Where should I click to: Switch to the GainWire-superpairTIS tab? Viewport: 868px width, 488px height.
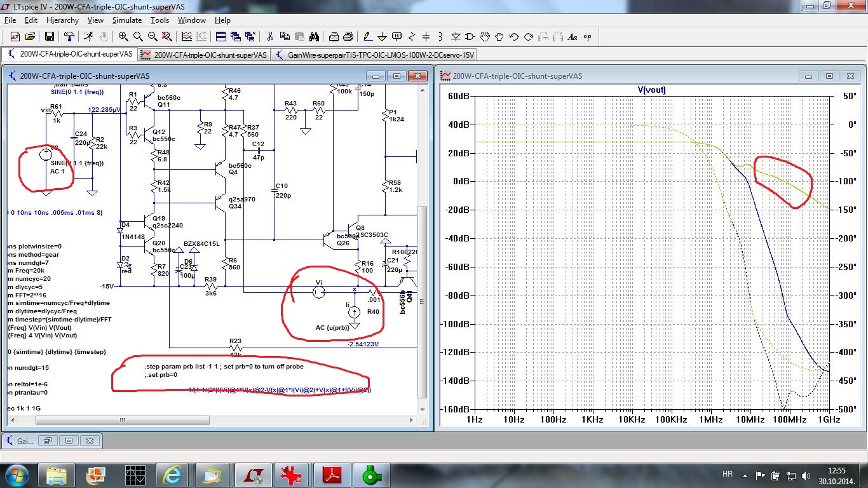point(374,55)
